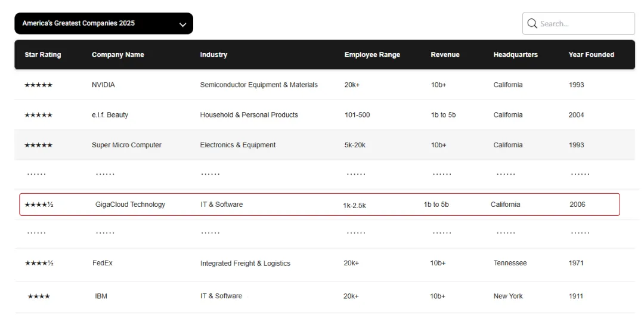Click the Employee Range column header
The height and width of the screenshot is (328, 644).
point(372,55)
